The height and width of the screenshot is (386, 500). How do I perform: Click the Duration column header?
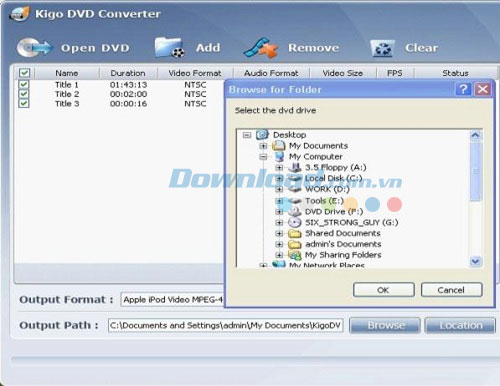tap(128, 73)
